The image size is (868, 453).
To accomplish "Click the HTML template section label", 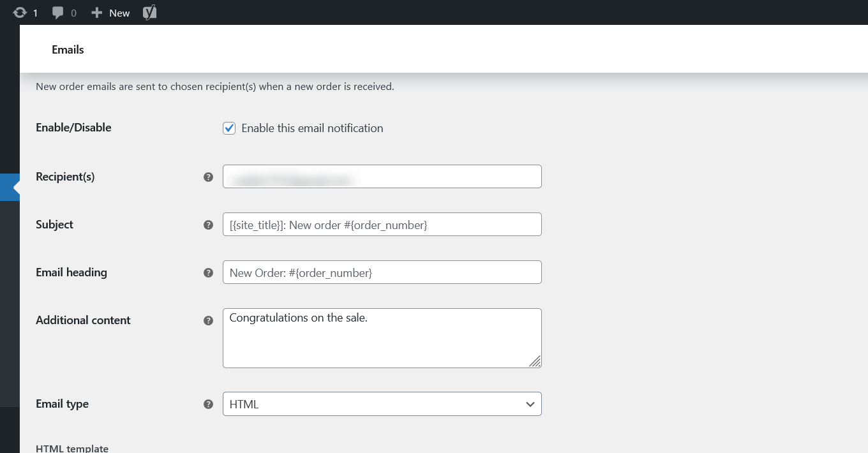I will tap(72, 448).
